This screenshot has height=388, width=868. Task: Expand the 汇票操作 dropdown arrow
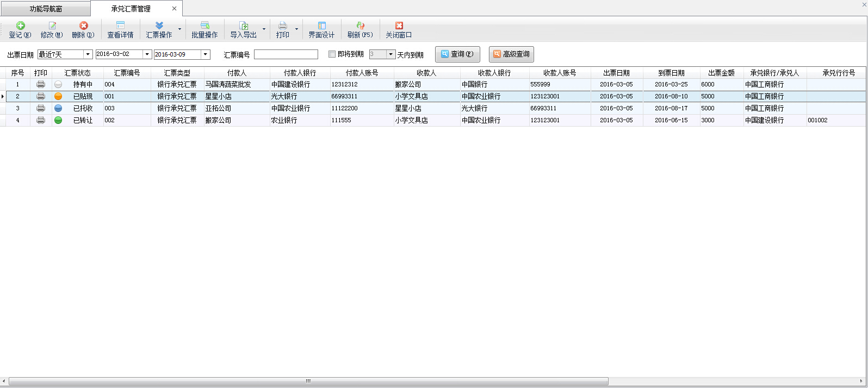[180, 29]
